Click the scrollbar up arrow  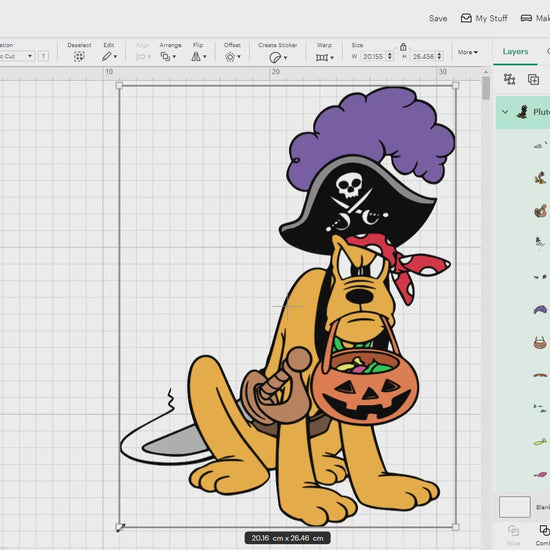[486, 72]
